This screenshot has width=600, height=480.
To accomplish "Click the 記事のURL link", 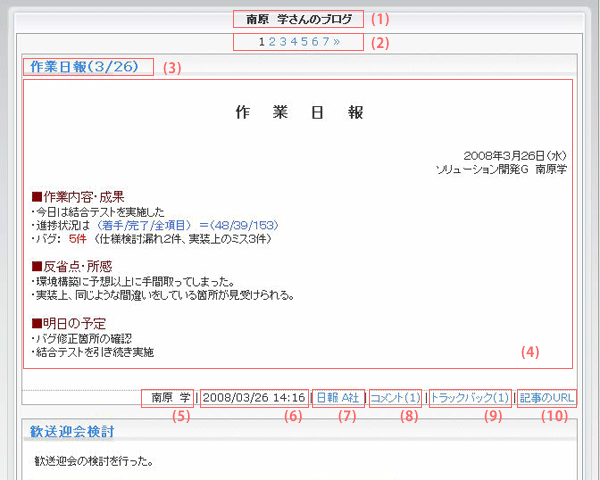I will coord(547,398).
